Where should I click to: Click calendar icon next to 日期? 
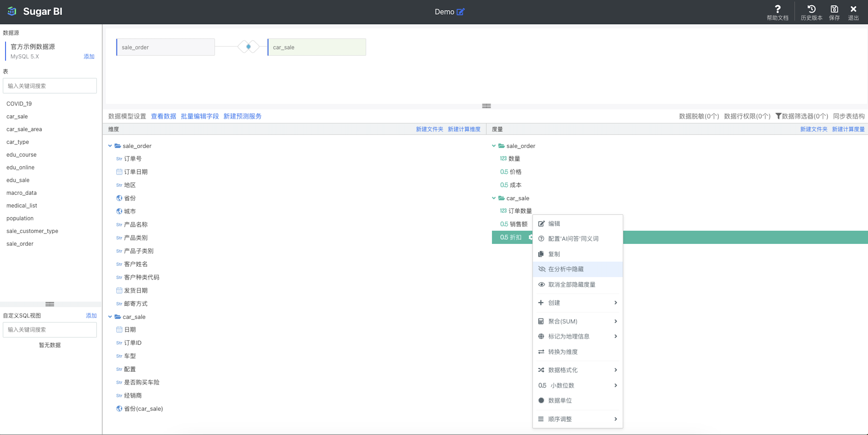pyautogui.click(x=119, y=330)
